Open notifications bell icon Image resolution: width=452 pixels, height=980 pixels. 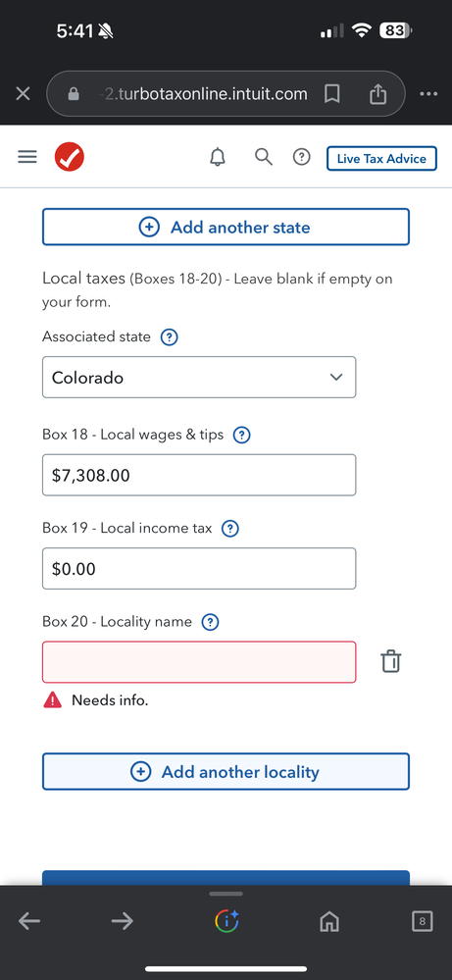click(218, 158)
